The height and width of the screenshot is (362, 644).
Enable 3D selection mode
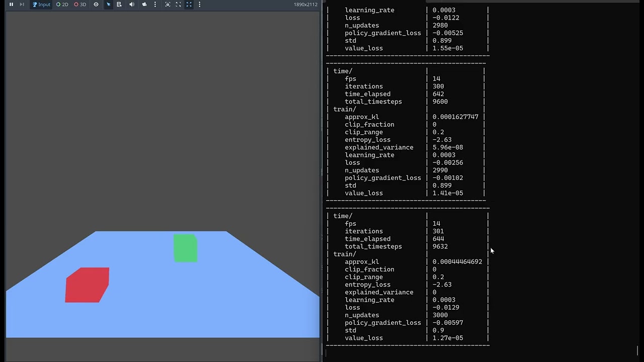click(x=80, y=5)
